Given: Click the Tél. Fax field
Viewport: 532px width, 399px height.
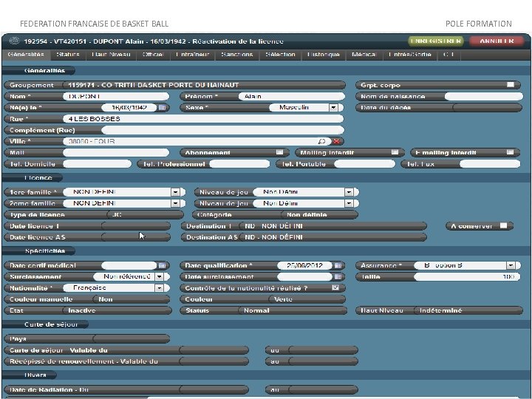Looking at the screenshot, I should pyautogui.click(x=490, y=164).
